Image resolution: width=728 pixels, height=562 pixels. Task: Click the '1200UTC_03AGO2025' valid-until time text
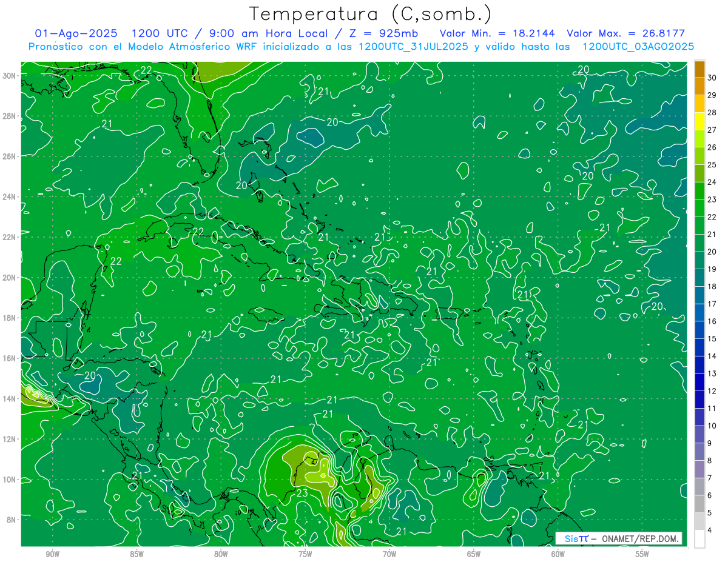coord(638,47)
